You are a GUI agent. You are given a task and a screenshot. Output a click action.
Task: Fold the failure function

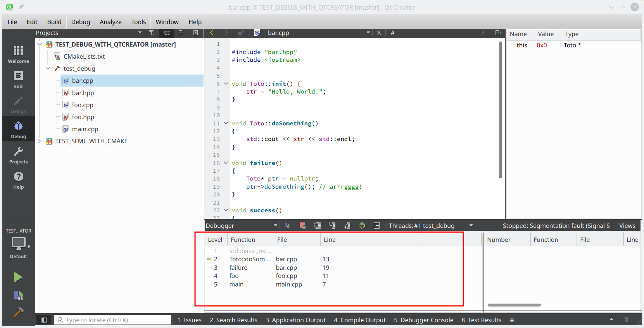[x=226, y=163]
